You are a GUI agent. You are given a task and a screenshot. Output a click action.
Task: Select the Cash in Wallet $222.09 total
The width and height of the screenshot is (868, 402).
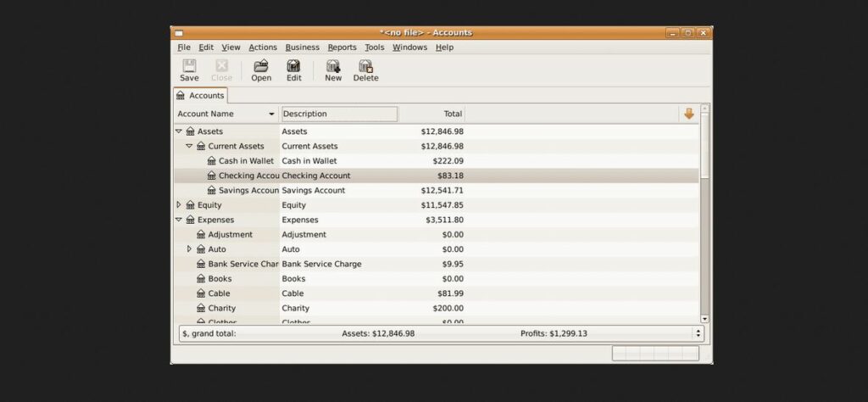[448, 161]
